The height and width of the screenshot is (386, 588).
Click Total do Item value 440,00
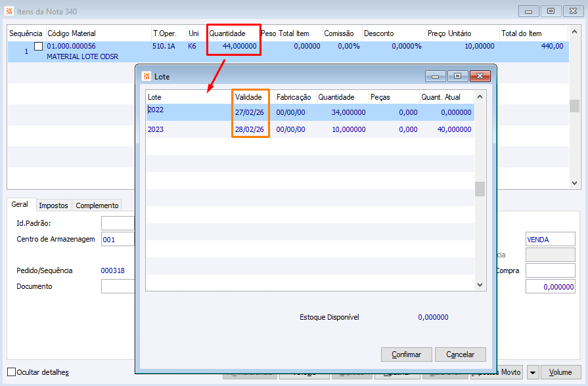pyautogui.click(x=552, y=46)
